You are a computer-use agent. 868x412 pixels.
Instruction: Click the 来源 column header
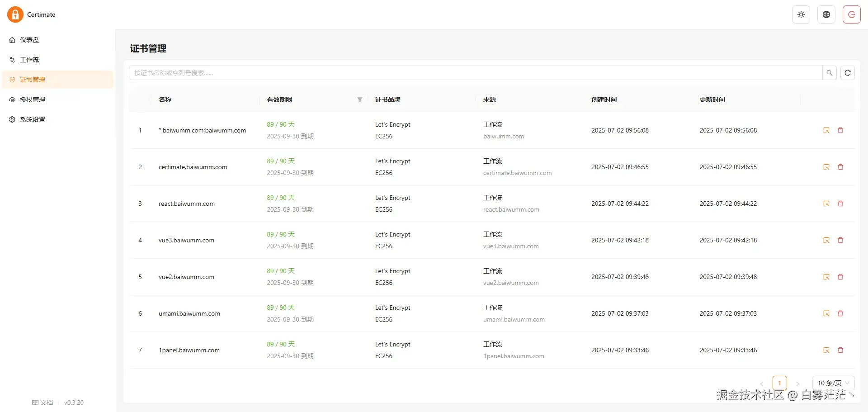point(490,99)
